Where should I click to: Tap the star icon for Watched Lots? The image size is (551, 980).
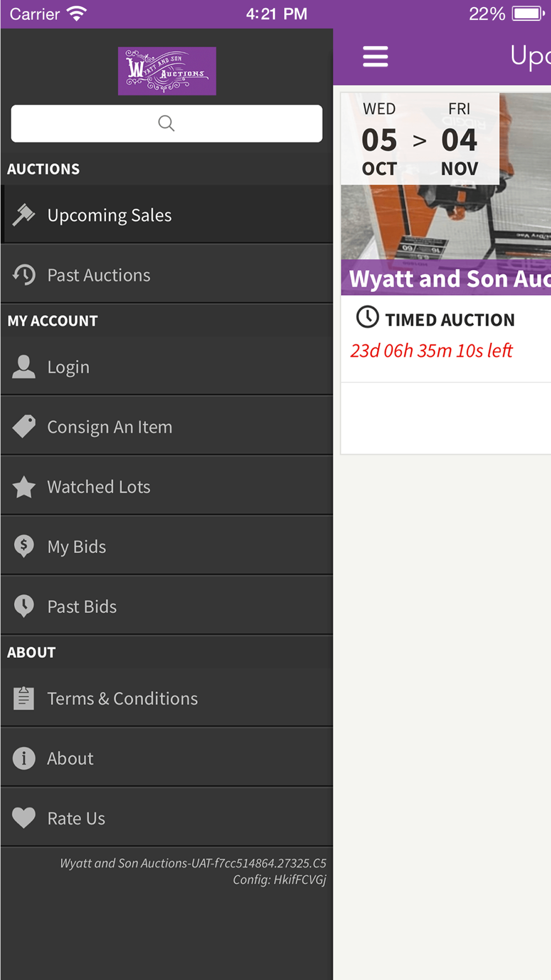[x=24, y=487]
